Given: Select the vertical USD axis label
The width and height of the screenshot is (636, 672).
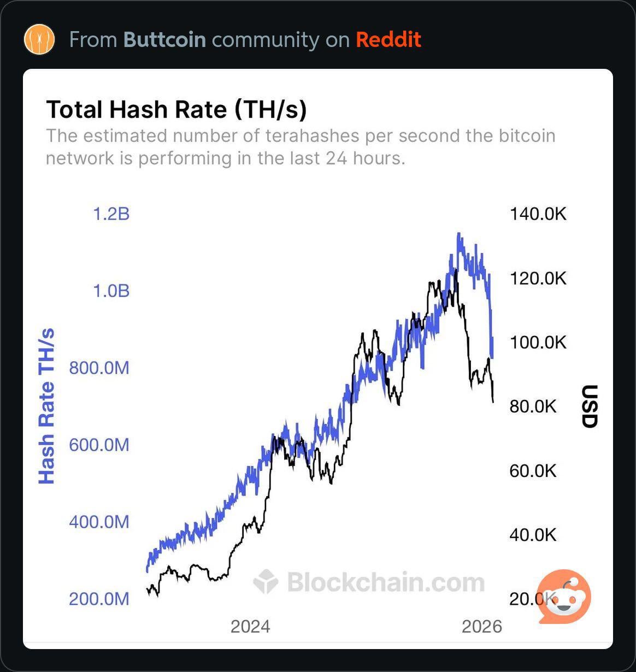Looking at the screenshot, I should (x=589, y=406).
